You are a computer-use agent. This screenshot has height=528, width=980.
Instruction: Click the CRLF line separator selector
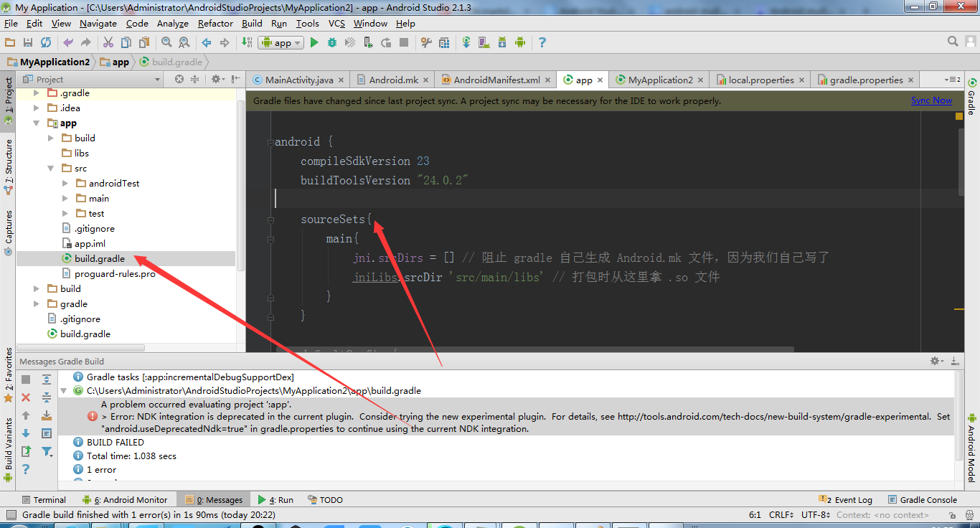780,515
